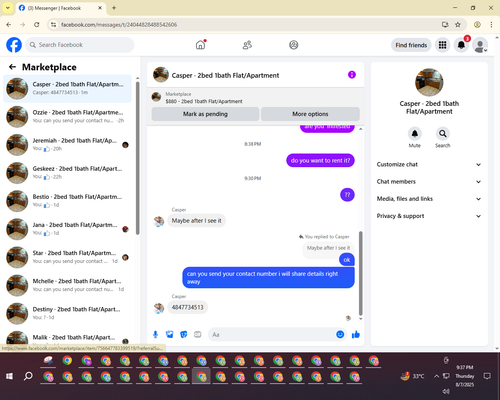Open Jana conversation in list
The width and height of the screenshot is (500, 400).
[67, 229]
